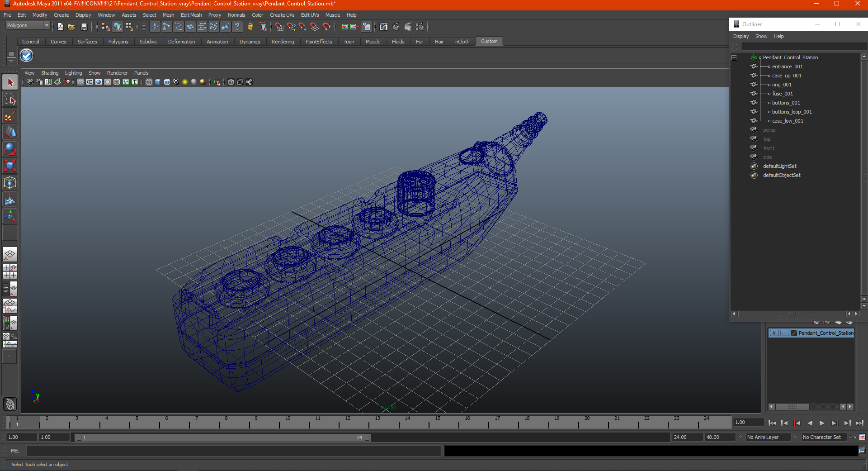Image resolution: width=868 pixels, height=471 pixels.
Task: Play animation forwards
Action: point(822,423)
